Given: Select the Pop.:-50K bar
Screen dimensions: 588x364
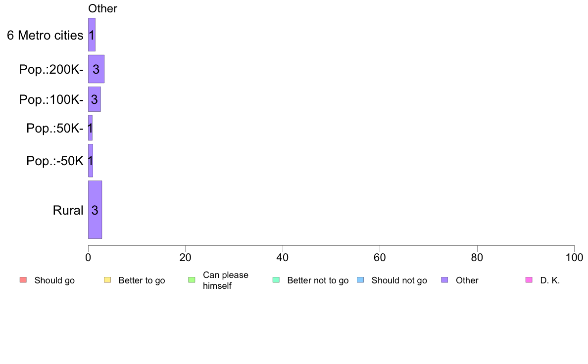Looking at the screenshot, I should 91,161.
